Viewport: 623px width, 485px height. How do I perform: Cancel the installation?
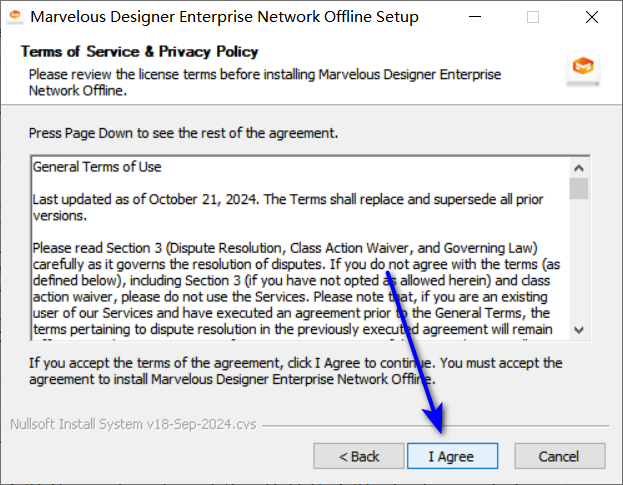[x=559, y=456]
